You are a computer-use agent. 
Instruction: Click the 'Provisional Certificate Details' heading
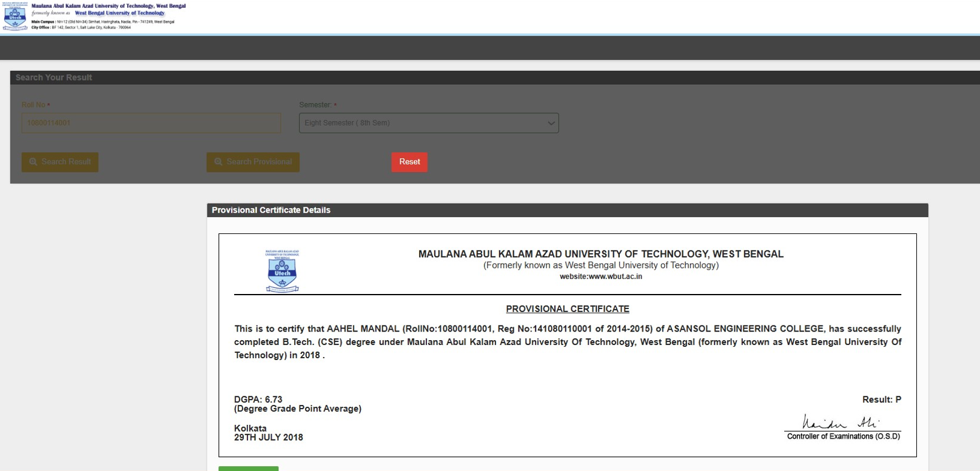(271, 210)
